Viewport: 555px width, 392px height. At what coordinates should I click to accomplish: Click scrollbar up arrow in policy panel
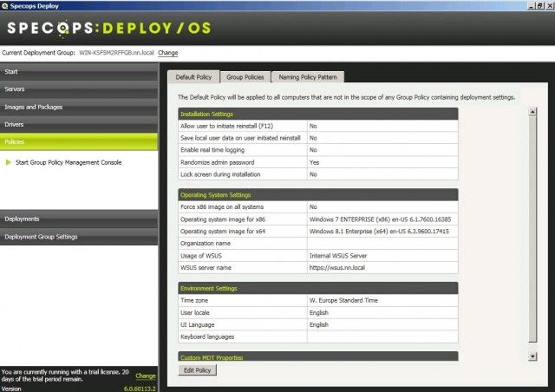[532, 112]
